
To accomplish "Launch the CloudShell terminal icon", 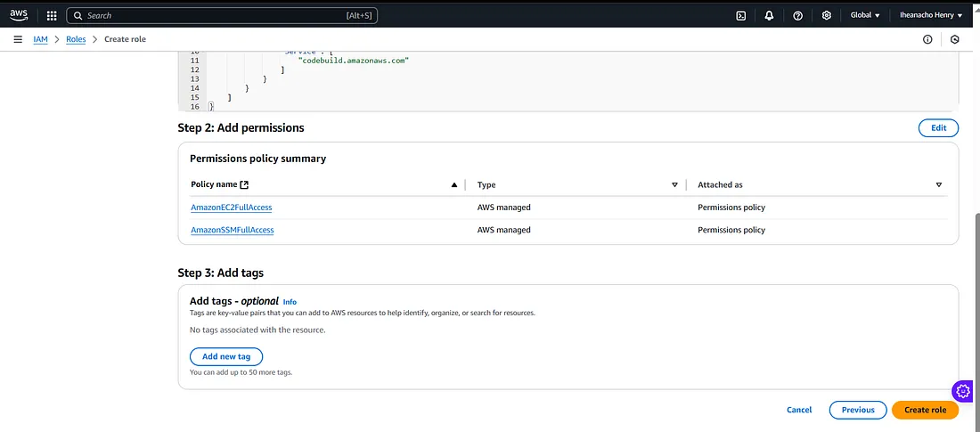I will coord(740,16).
